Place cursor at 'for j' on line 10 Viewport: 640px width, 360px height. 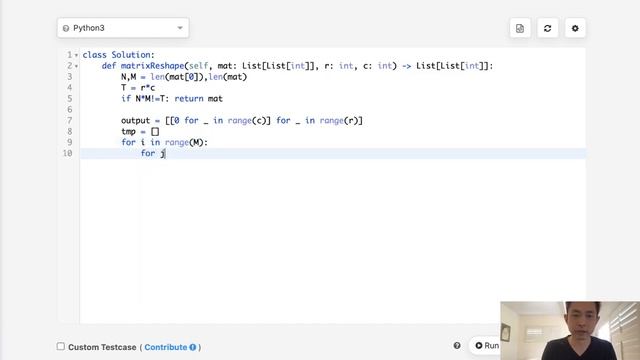[x=153, y=153]
